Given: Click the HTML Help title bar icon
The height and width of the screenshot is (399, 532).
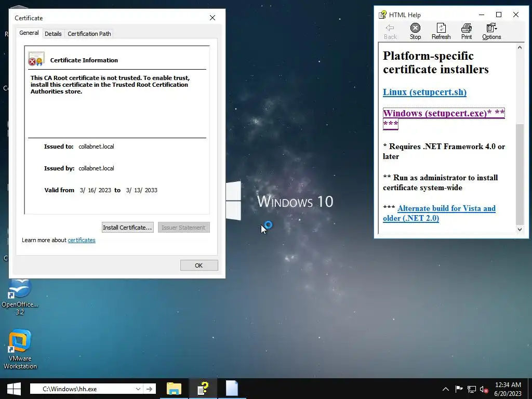Looking at the screenshot, I should pyautogui.click(x=382, y=15).
